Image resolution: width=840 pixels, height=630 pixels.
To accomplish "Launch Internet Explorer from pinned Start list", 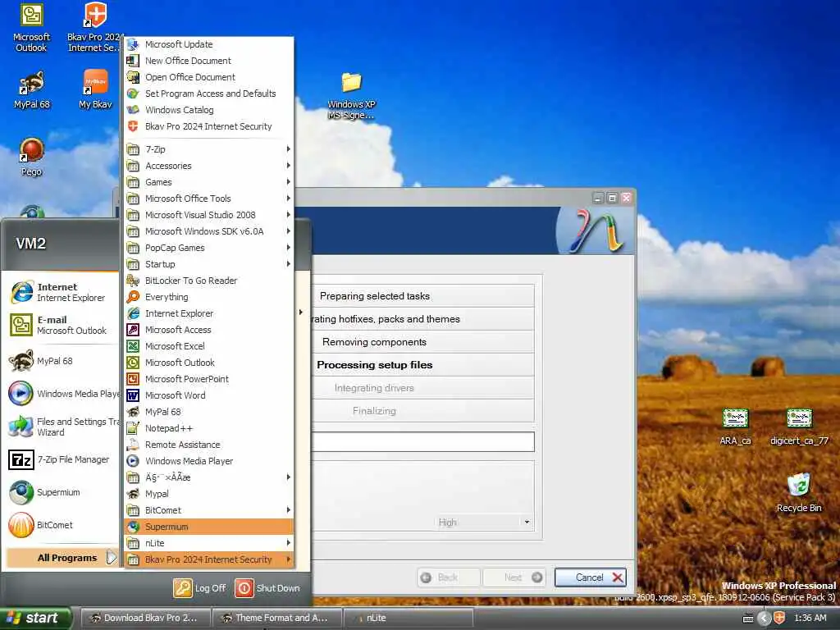I will (x=62, y=292).
